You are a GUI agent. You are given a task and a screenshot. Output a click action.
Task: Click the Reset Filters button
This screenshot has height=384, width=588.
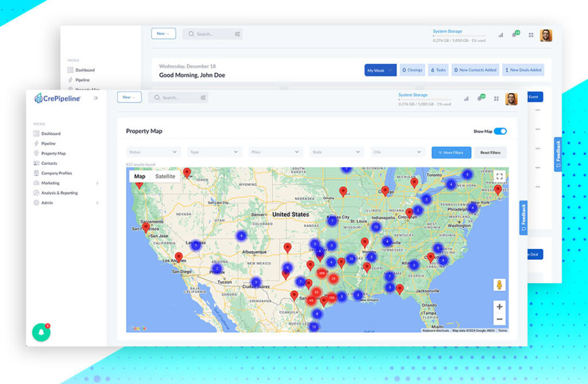click(490, 152)
